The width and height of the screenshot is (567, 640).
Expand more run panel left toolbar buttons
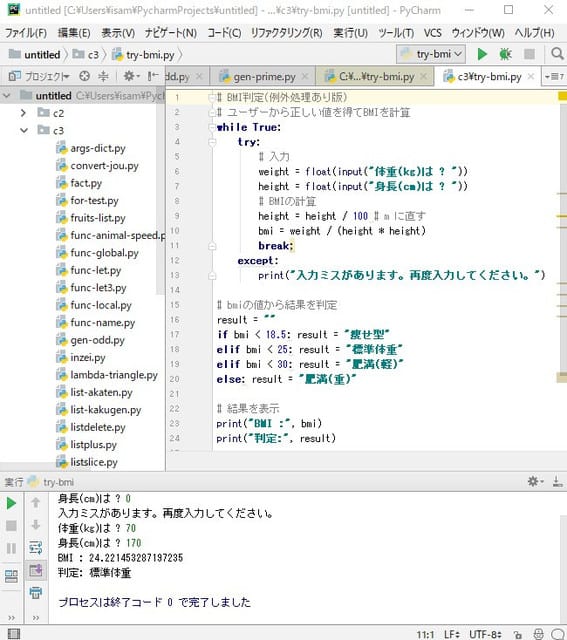pyautogui.click(x=11, y=618)
